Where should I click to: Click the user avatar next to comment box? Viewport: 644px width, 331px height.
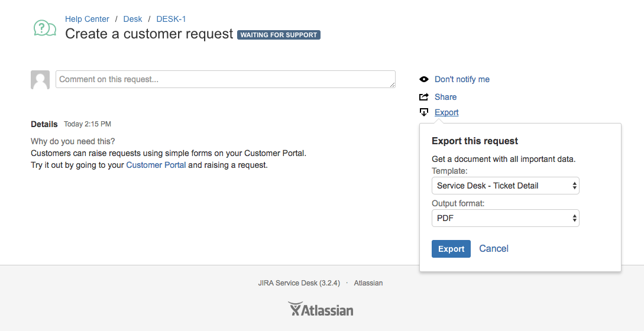(40, 80)
